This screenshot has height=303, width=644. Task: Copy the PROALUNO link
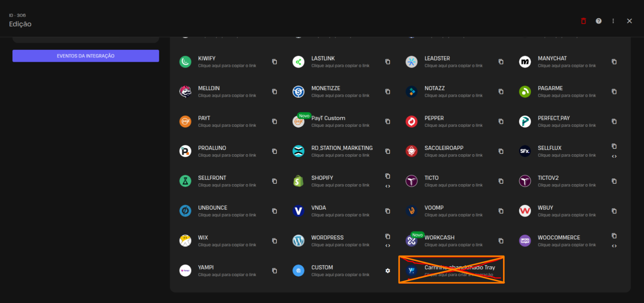point(275,151)
